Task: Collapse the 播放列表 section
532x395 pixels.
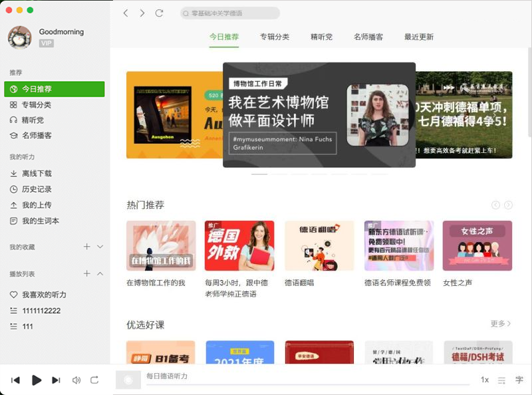Action: (98, 273)
